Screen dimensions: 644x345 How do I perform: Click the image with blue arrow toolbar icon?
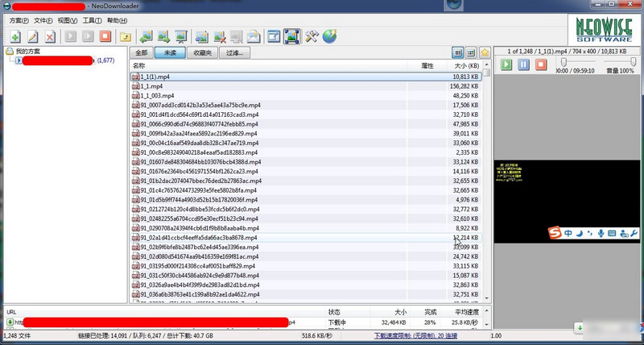pyautogui.click(x=202, y=36)
